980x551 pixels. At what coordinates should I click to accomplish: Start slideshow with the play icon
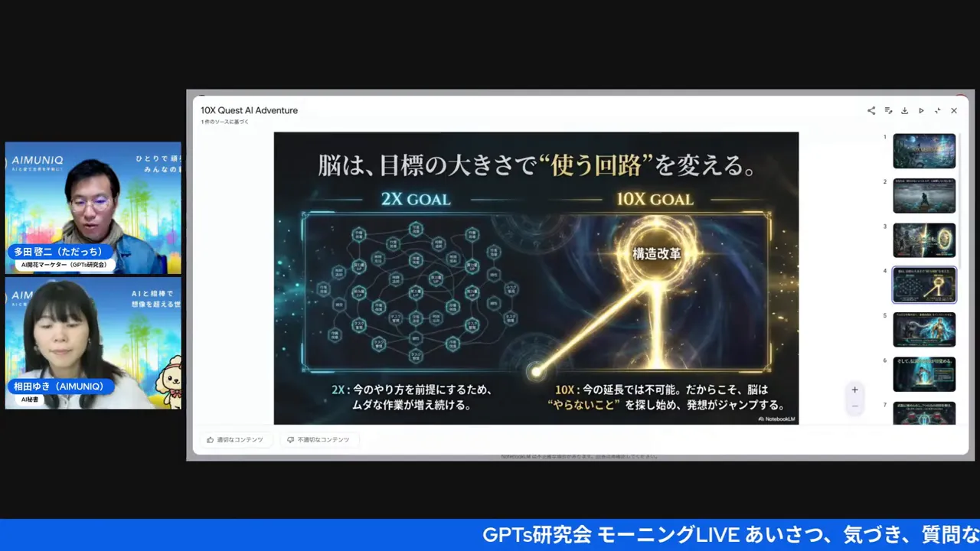pyautogui.click(x=921, y=111)
